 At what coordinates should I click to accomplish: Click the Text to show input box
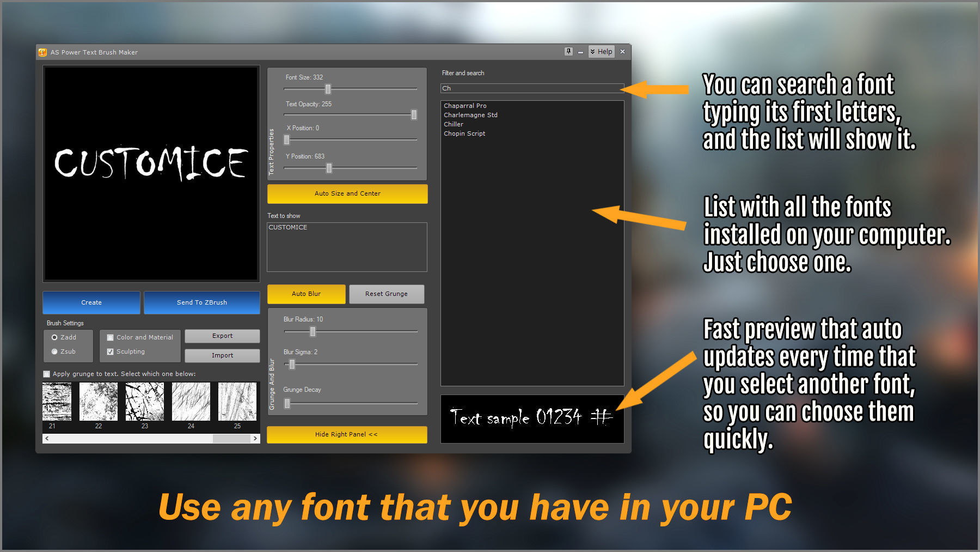(347, 247)
